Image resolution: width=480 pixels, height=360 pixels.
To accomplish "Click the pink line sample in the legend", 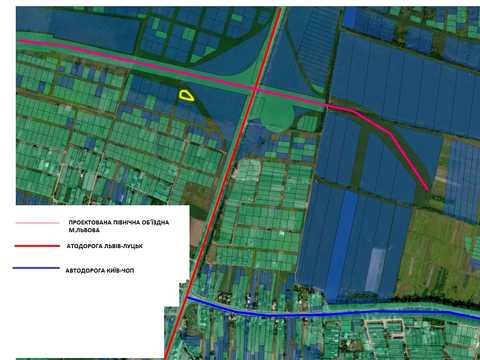I will 37,223.
